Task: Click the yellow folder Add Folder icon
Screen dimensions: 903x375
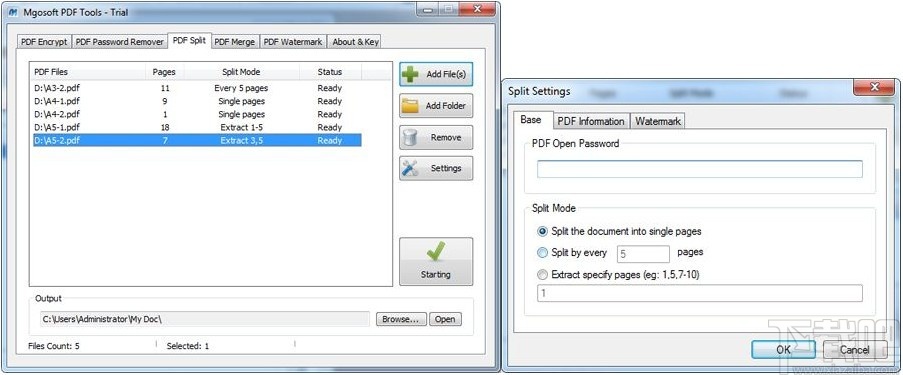Action: tap(411, 105)
